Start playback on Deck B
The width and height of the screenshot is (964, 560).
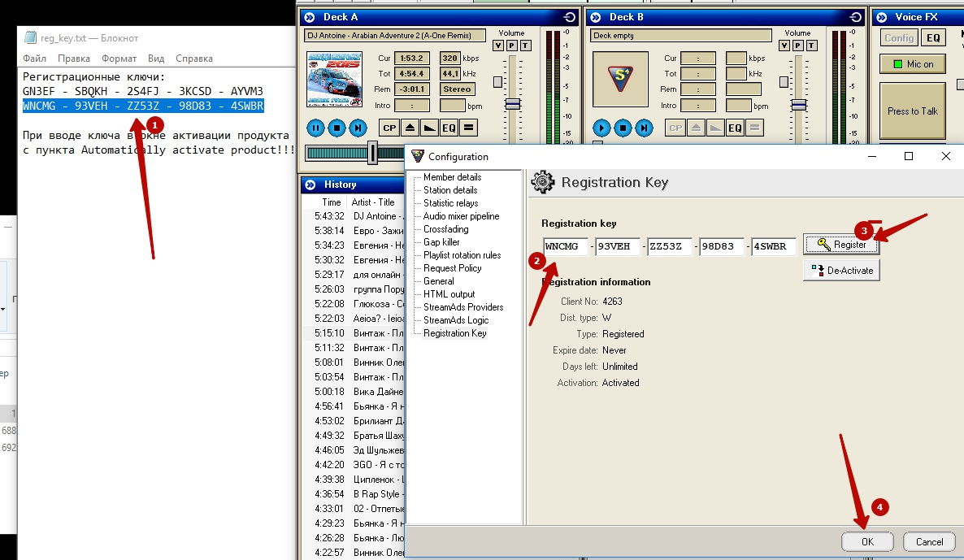(x=601, y=128)
